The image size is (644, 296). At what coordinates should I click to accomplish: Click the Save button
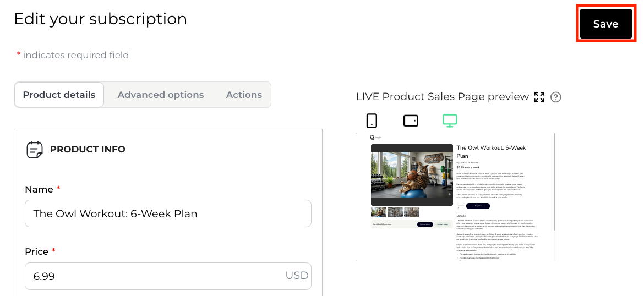click(605, 24)
